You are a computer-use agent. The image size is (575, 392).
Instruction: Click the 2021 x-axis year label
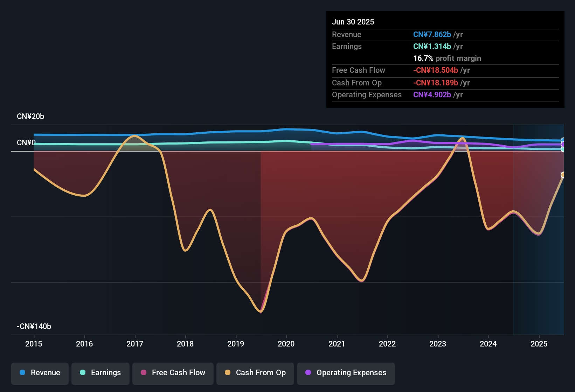tap(337, 344)
